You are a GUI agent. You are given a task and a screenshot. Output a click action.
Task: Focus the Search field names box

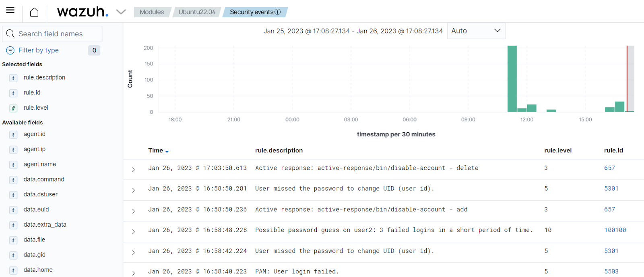[x=52, y=34]
